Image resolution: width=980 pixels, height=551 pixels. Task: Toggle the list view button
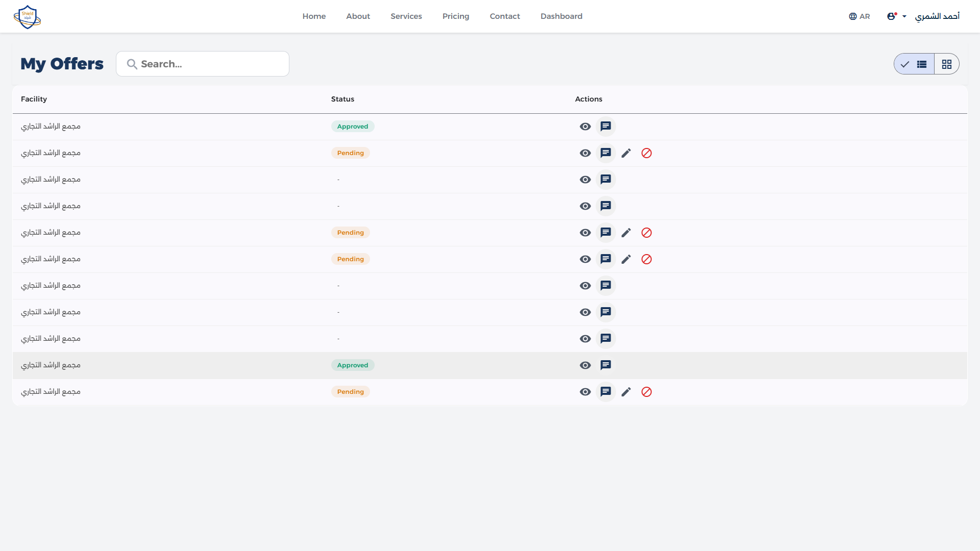(923, 64)
